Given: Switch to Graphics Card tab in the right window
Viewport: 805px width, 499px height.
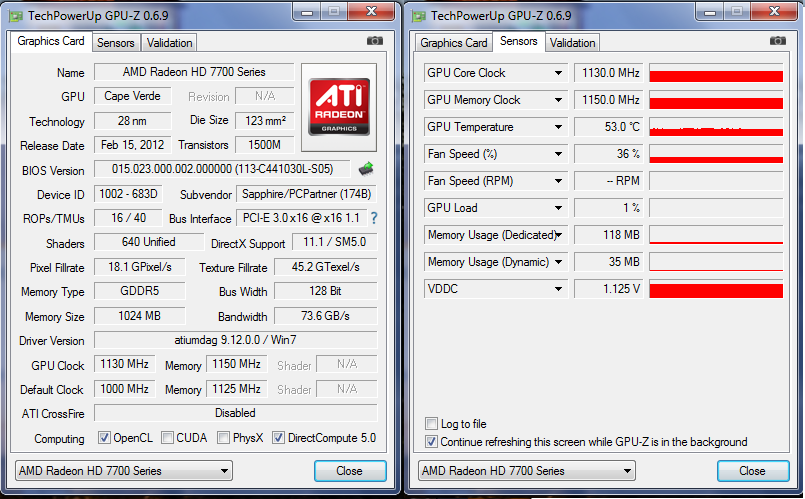Looking at the screenshot, I should click(x=454, y=43).
